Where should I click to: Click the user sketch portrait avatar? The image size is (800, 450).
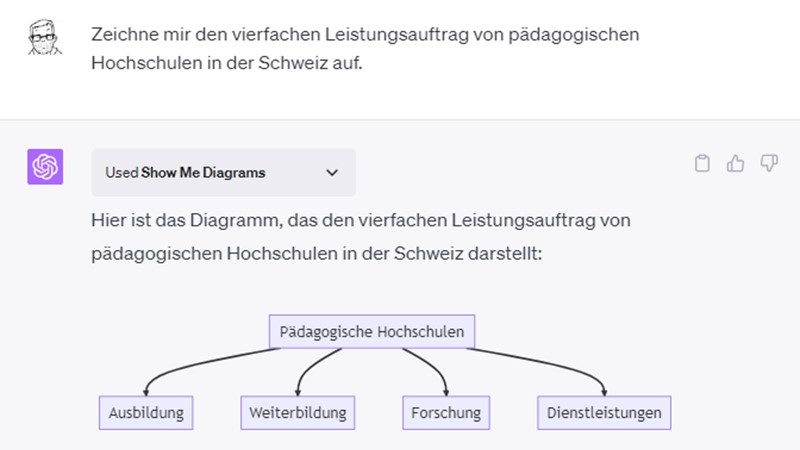45,37
